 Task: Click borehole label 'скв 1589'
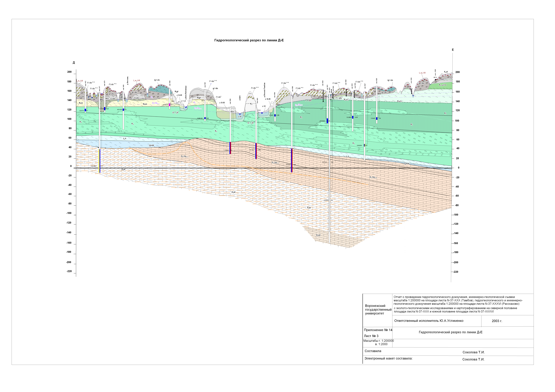pos(230,101)
